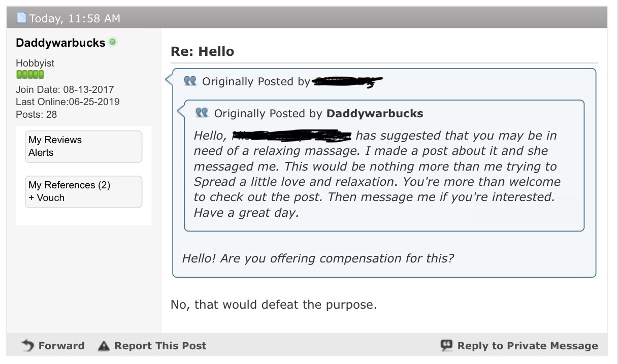Click the Hobbyist user title
The width and height of the screenshot is (619, 364).
pos(35,63)
